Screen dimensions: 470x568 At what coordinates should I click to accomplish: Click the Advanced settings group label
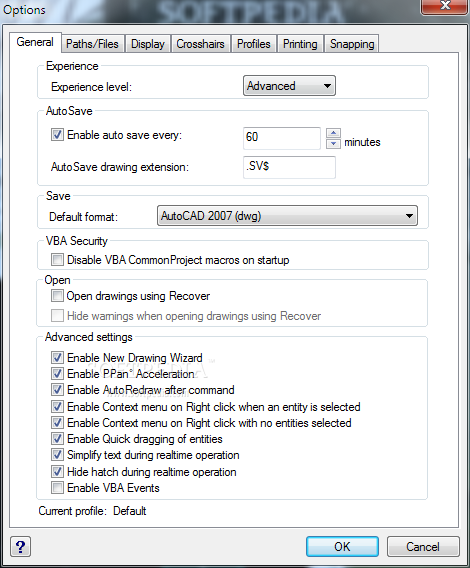pos(89,337)
